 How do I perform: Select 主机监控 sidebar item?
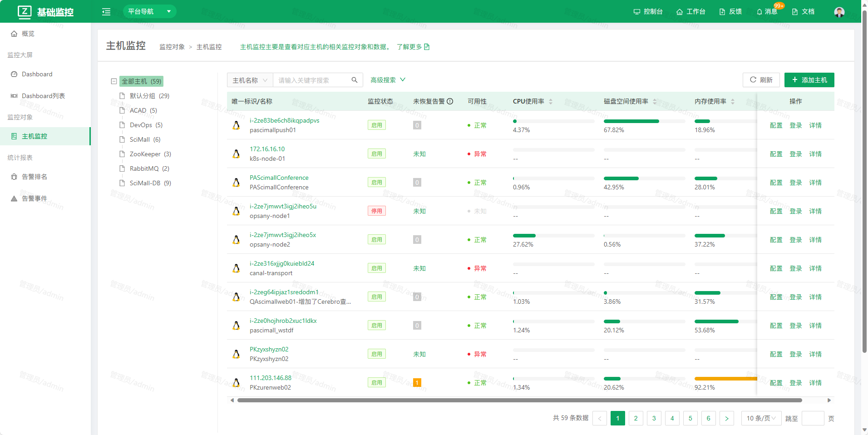(x=45, y=136)
